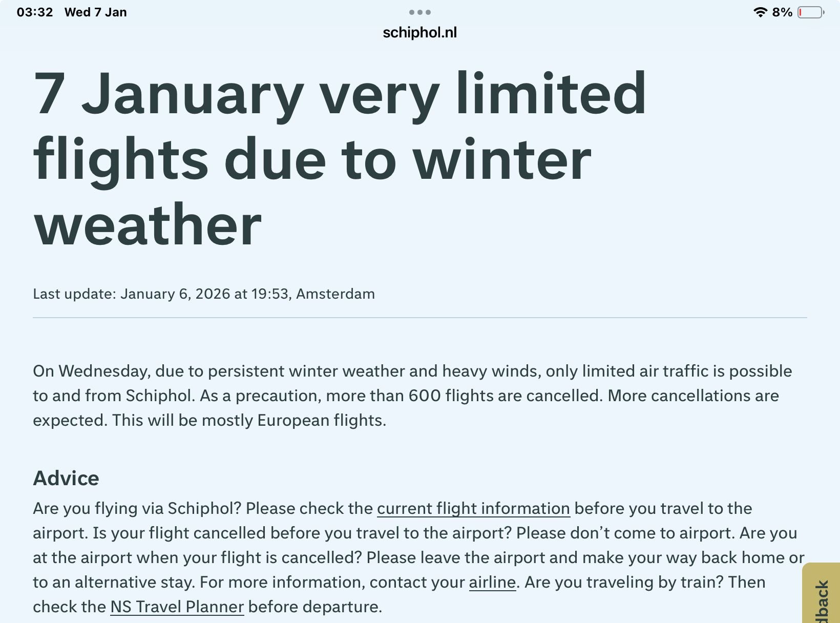Open the NS Travel Planner link
This screenshot has width=840, height=623.
pyautogui.click(x=177, y=607)
